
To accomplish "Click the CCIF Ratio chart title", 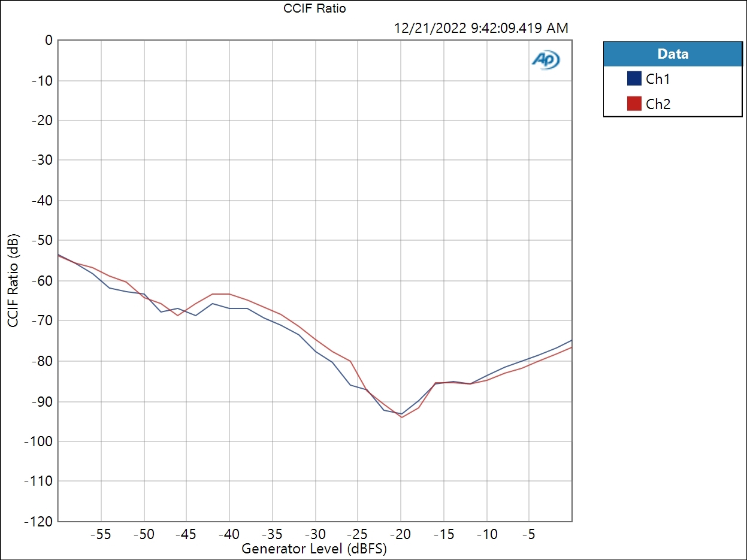I will pos(314,8).
